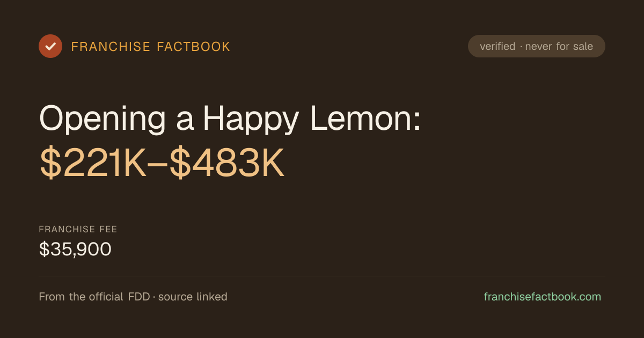The width and height of the screenshot is (644, 338).
Task: Open the source linked reference
Action: 193,297
